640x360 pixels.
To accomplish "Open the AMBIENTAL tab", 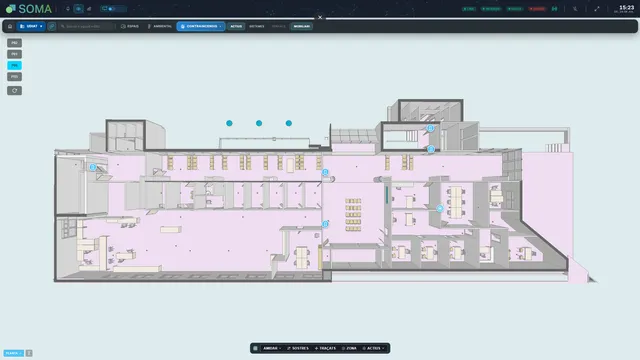I will pos(160,26).
